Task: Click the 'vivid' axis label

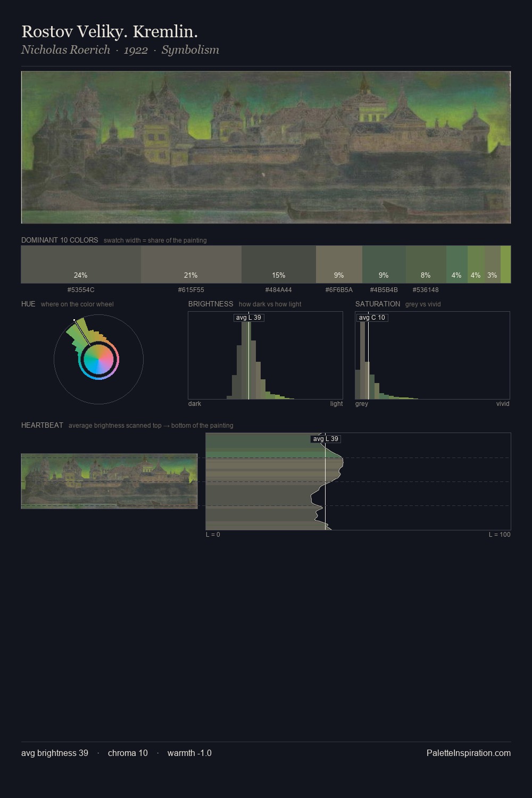Action: [x=503, y=404]
